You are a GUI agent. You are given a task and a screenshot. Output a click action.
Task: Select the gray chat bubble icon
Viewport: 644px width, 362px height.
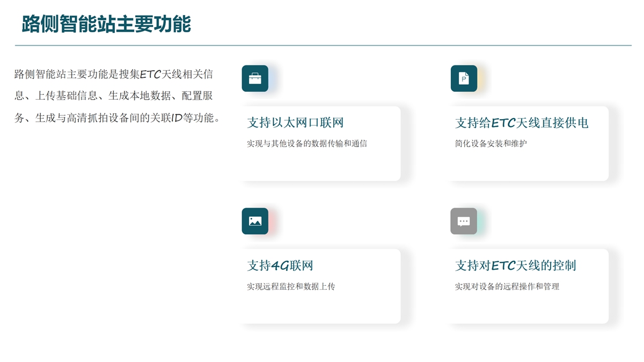[464, 221]
